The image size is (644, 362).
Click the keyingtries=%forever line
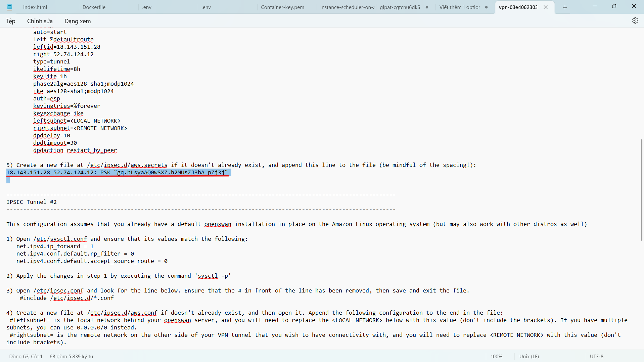point(67,106)
